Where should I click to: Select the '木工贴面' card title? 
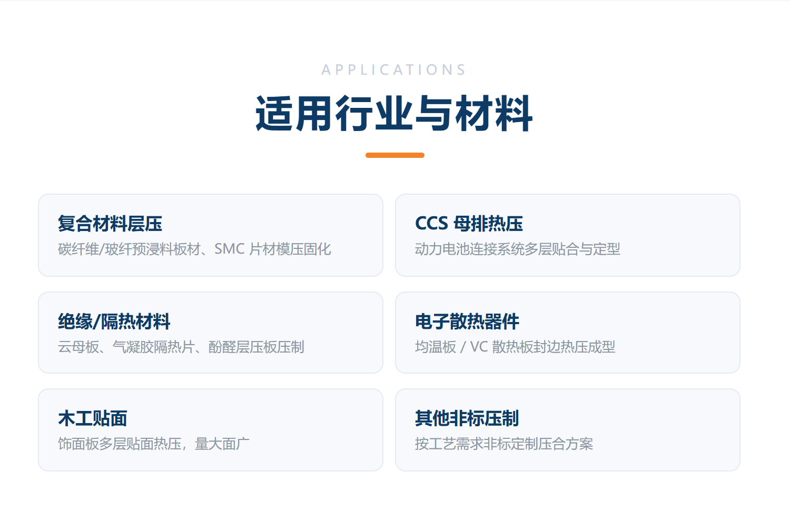click(93, 418)
